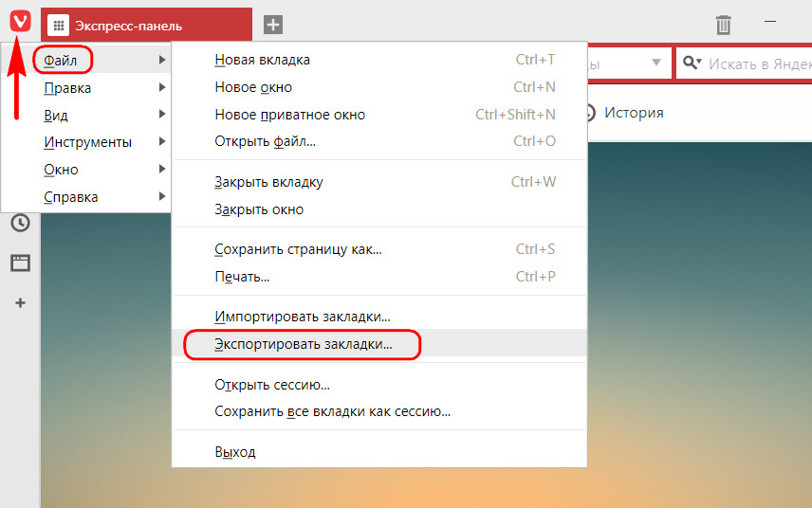This screenshot has width=812, height=508.
Task: Expand Справка submenu arrow
Action: (162, 196)
